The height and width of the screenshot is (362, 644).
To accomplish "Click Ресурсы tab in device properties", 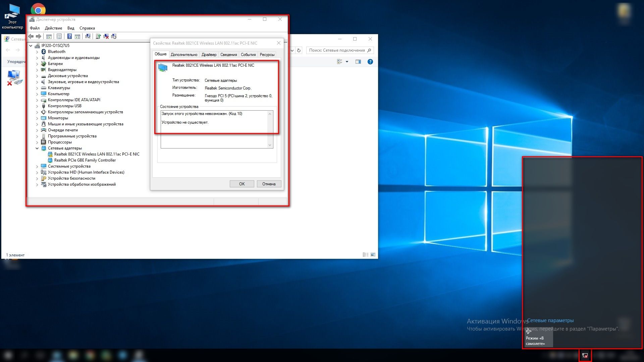I will point(267,54).
